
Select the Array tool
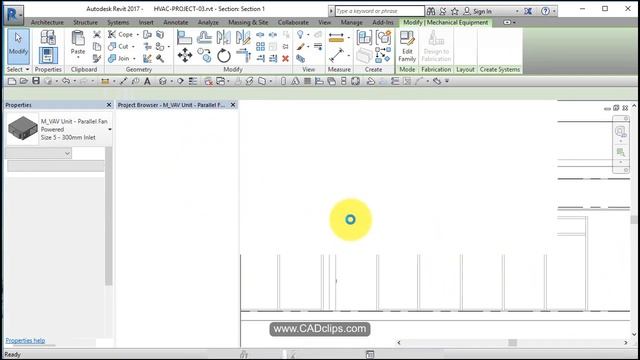tap(260, 47)
